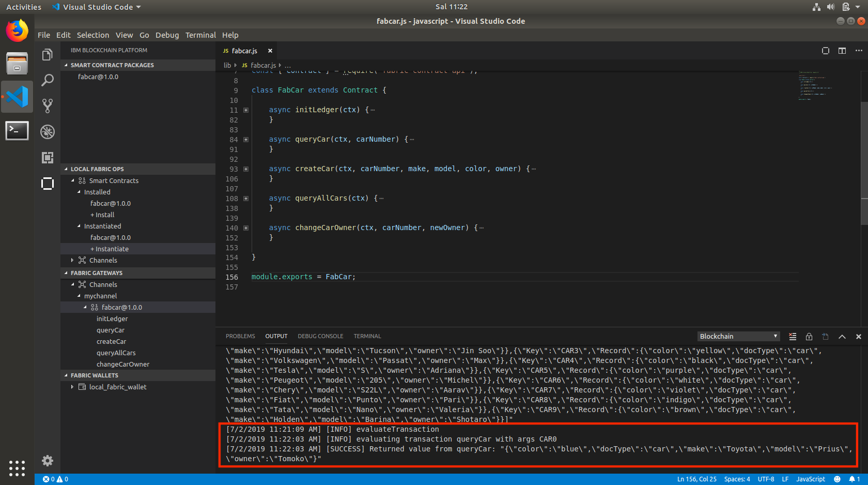
Task: Switch to the Terminal panel tab
Action: pyautogui.click(x=367, y=336)
